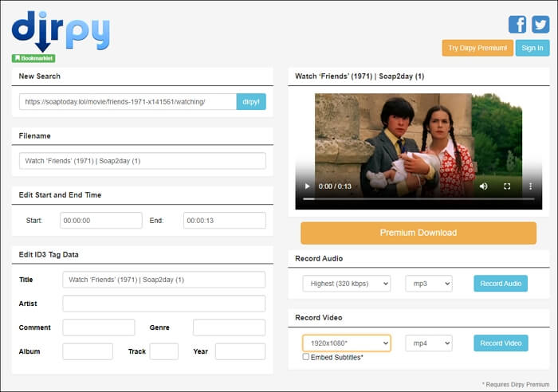Open the Facebook page icon
This screenshot has height=392, width=558.
(517, 24)
